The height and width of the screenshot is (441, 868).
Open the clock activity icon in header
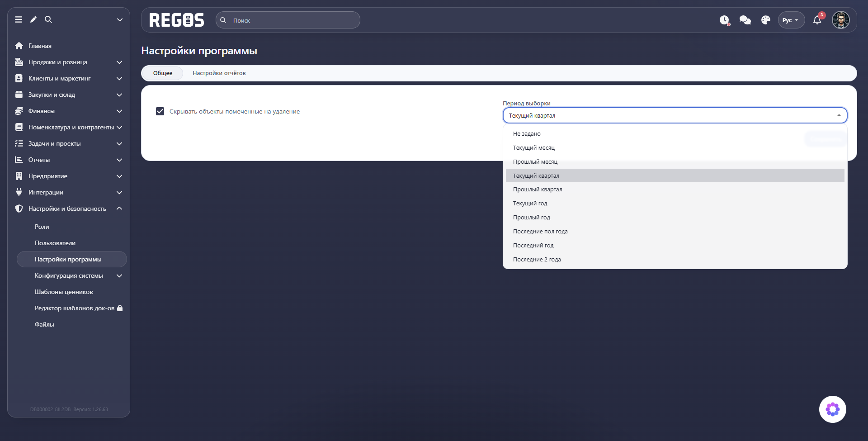725,20
